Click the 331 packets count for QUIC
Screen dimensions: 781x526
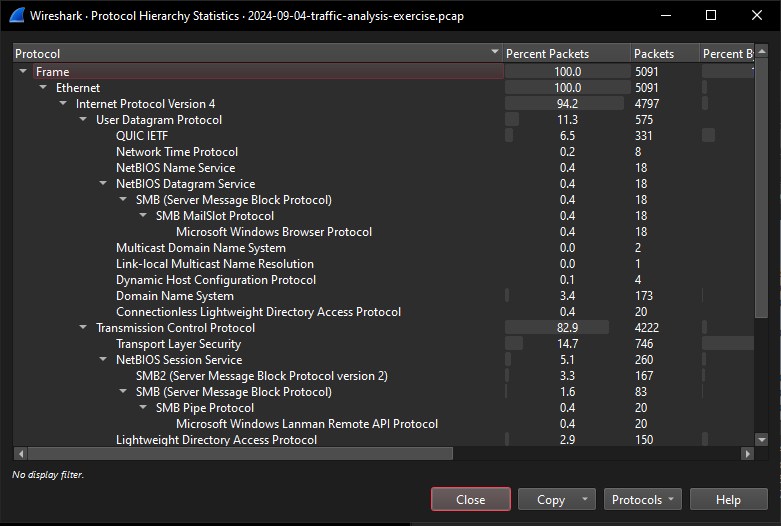click(644, 135)
